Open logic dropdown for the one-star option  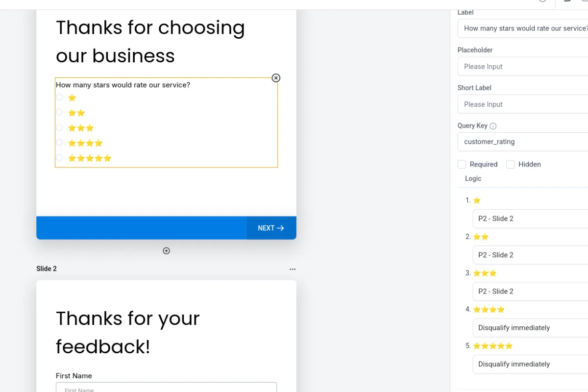[x=530, y=219]
